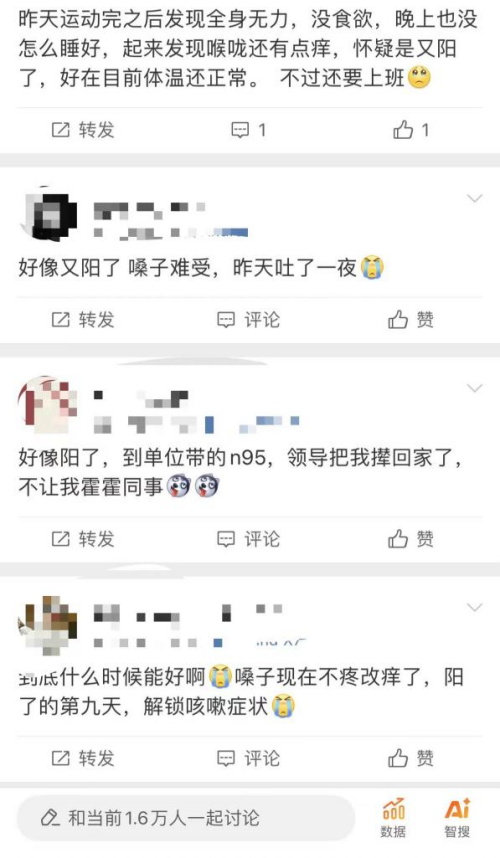Repost the 嗓子难受 post

[83, 320]
